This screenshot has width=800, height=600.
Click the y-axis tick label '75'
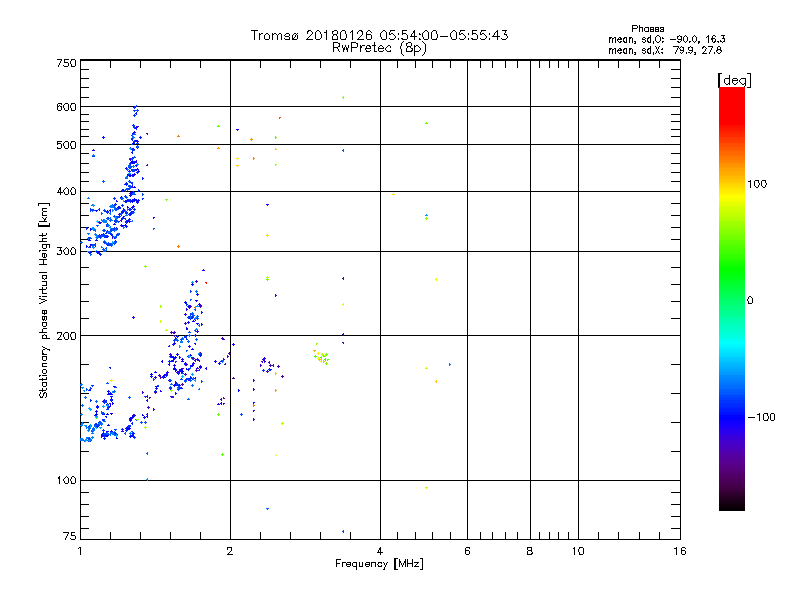pyautogui.click(x=70, y=536)
